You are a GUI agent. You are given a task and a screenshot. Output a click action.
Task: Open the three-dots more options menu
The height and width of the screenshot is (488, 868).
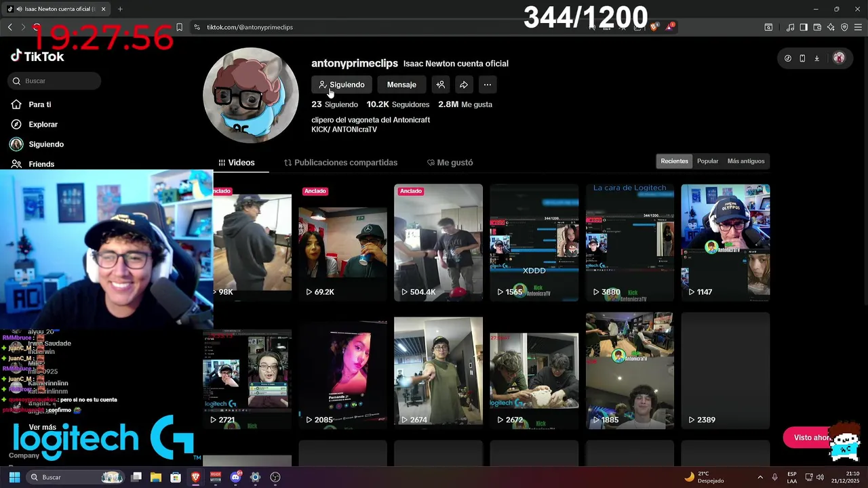(488, 85)
